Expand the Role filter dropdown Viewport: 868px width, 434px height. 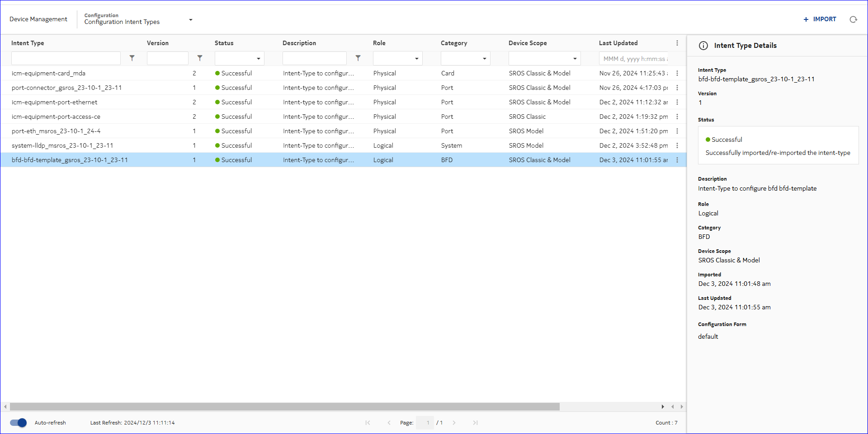[x=416, y=59]
